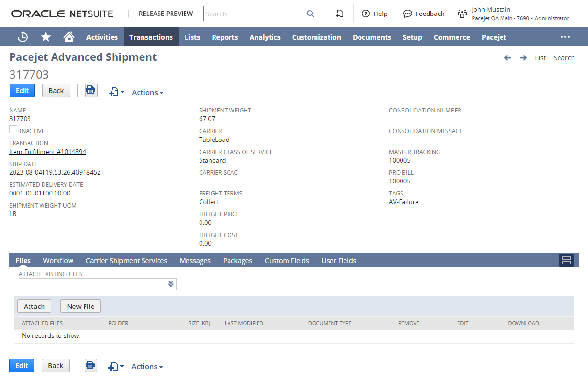Open the Shortcuts star icon
The image size is (588, 377).
pos(46,37)
